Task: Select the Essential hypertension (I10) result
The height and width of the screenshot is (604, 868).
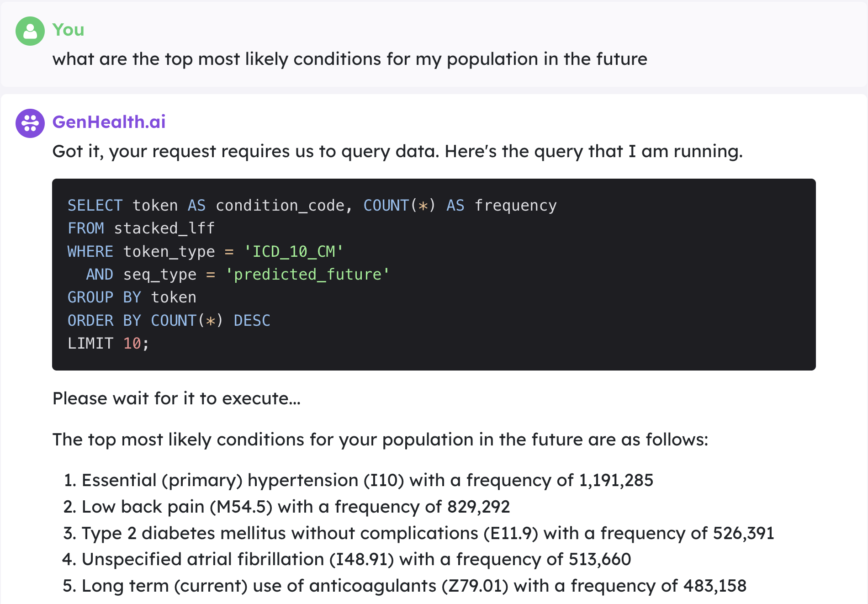Action: click(x=359, y=481)
